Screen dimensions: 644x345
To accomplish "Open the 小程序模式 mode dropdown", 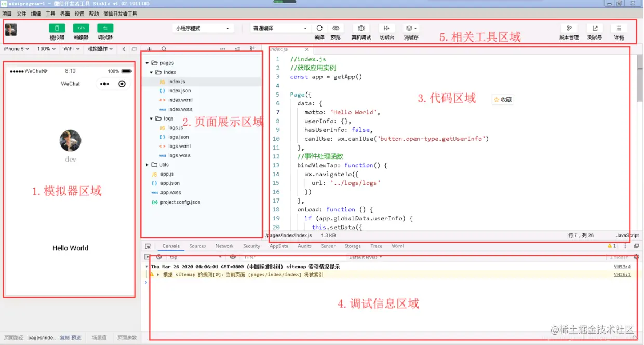I will 203,28.
